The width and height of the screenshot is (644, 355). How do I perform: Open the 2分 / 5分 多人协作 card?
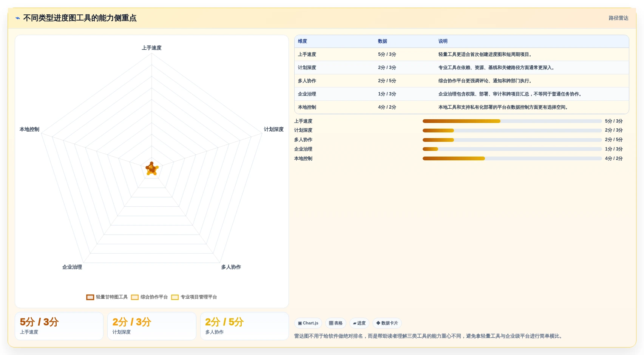pyautogui.click(x=244, y=326)
